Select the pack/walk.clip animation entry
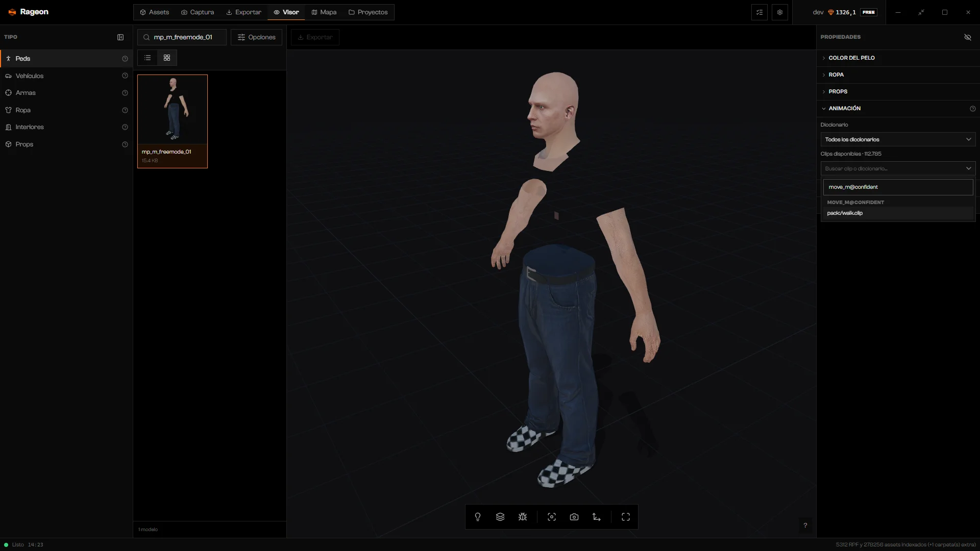This screenshot has width=980, height=551. [x=898, y=213]
